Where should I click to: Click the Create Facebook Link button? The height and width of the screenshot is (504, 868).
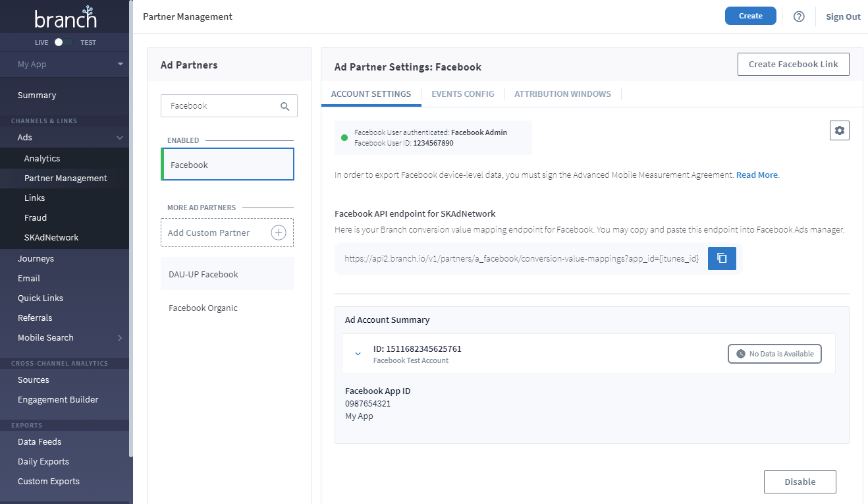794,65
